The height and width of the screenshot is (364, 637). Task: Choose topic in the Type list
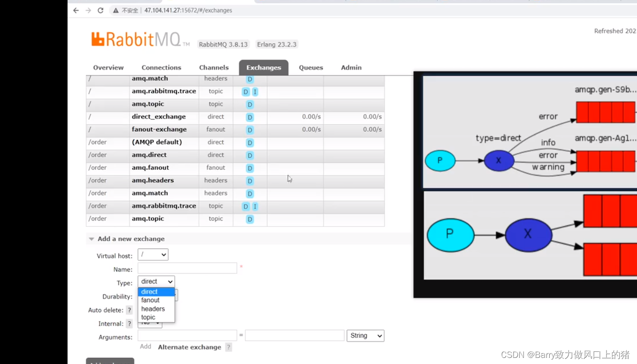point(156,317)
